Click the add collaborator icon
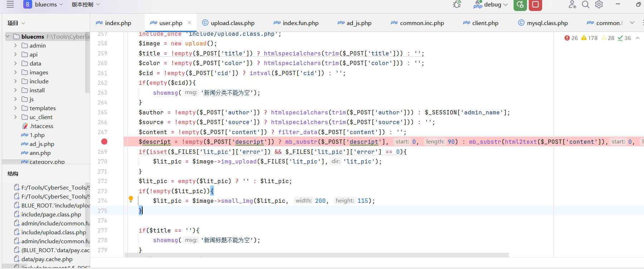 572,5
